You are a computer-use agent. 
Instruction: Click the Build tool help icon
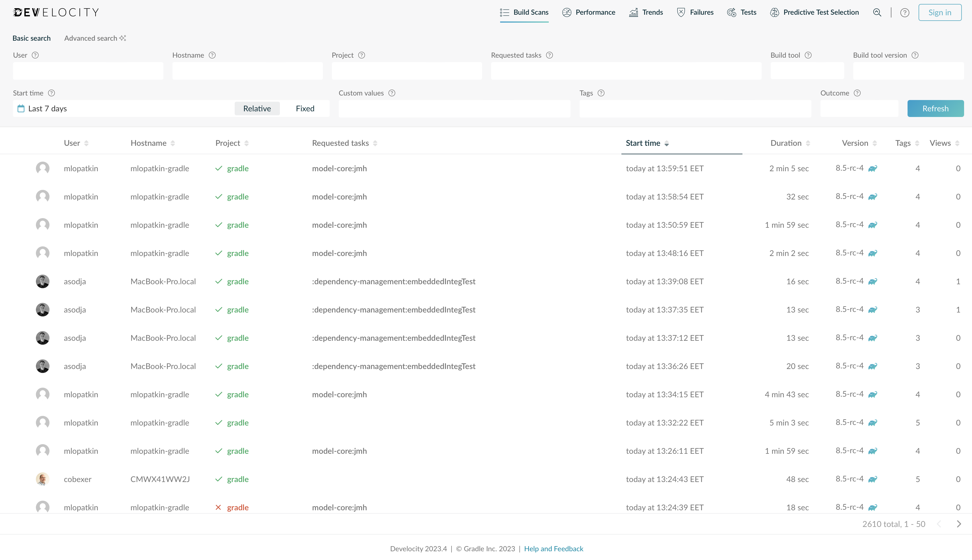(x=808, y=55)
